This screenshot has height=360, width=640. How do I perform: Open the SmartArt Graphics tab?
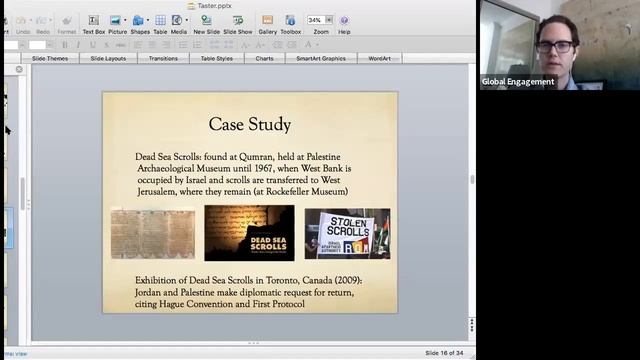pyautogui.click(x=321, y=59)
